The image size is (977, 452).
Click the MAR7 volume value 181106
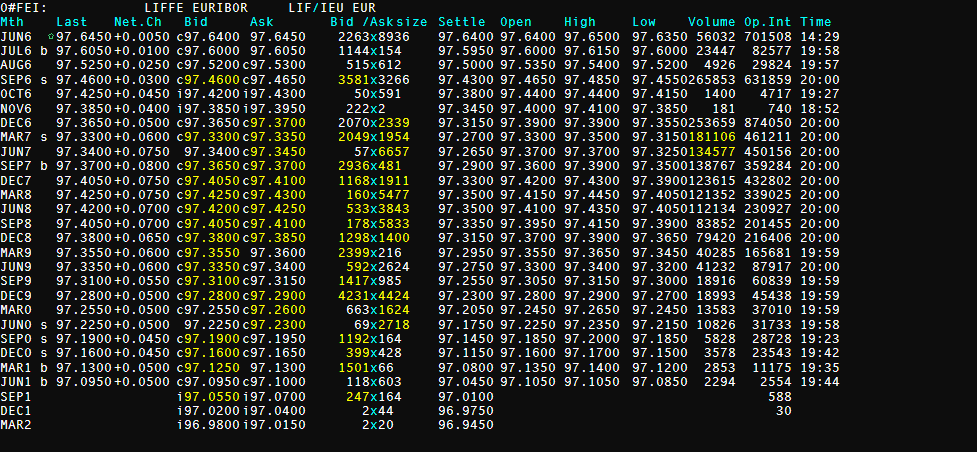[712, 137]
